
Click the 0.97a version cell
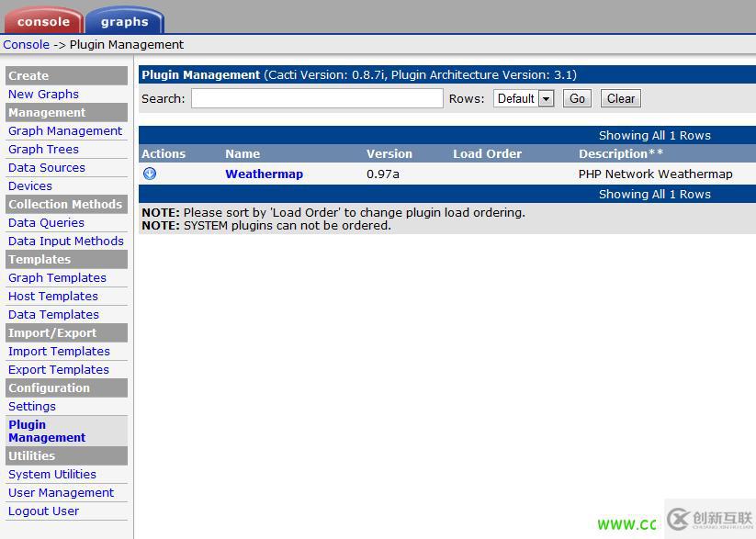[383, 174]
